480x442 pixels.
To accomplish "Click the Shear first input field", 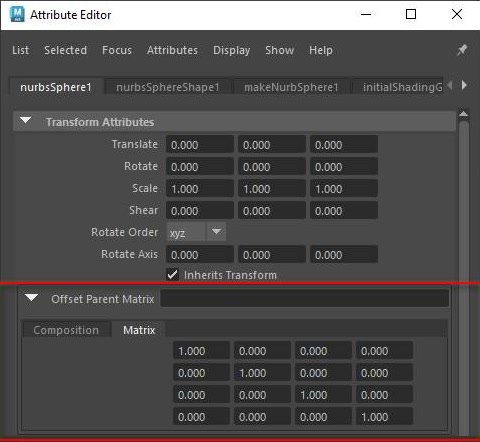I will [200, 211].
